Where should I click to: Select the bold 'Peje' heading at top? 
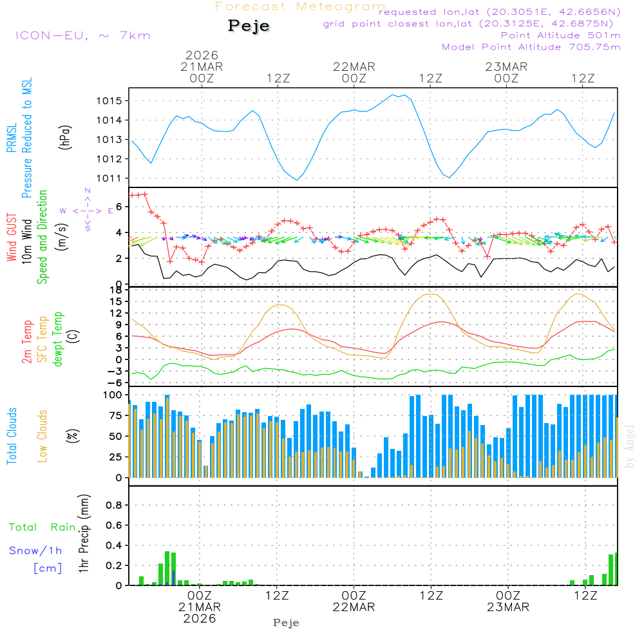(x=249, y=26)
